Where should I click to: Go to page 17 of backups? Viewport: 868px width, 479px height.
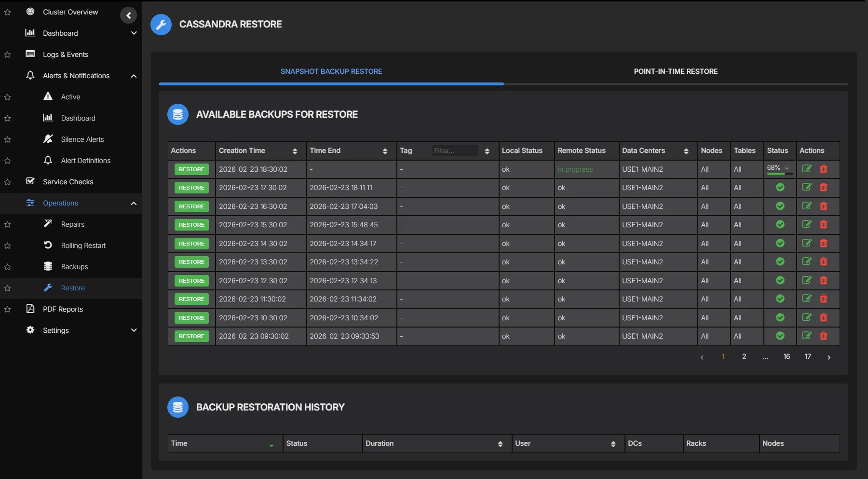[808, 356]
